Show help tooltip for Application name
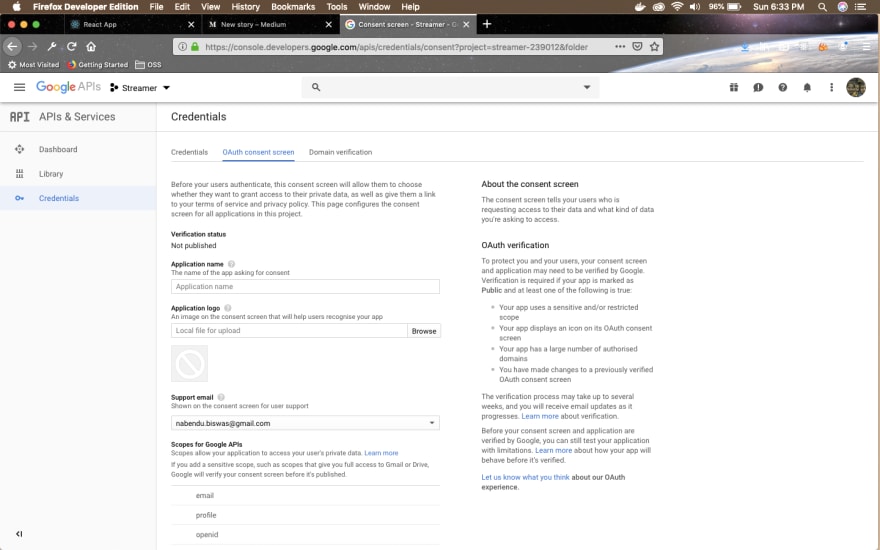This screenshot has width=880, height=550. [x=231, y=264]
